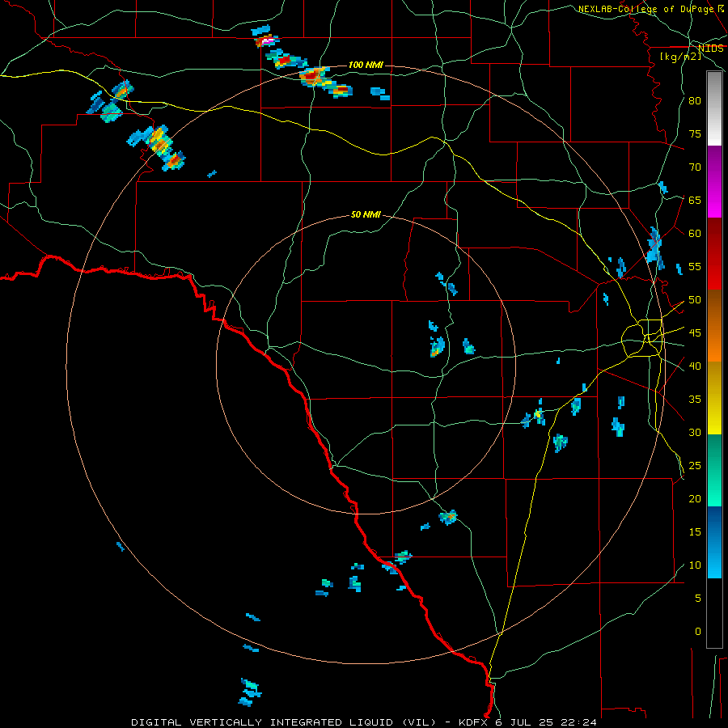This screenshot has height=728, width=728.
Task: Click the "55" value on the legend scale
Action: (695, 266)
